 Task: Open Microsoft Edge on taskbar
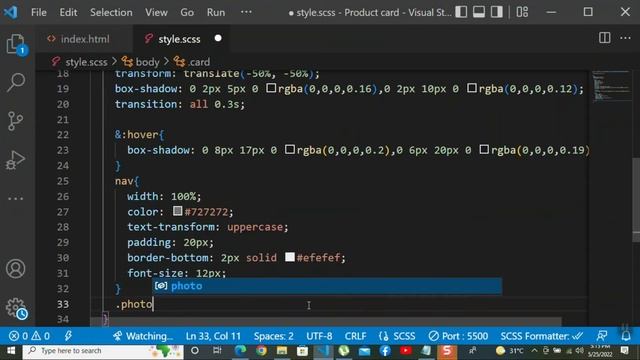240,351
